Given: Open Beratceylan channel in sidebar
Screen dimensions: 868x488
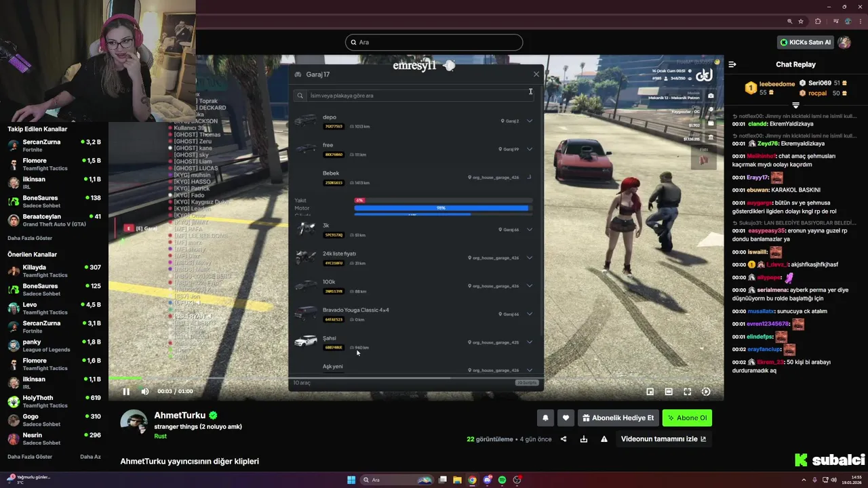Looking at the screenshot, I should coord(54,220).
